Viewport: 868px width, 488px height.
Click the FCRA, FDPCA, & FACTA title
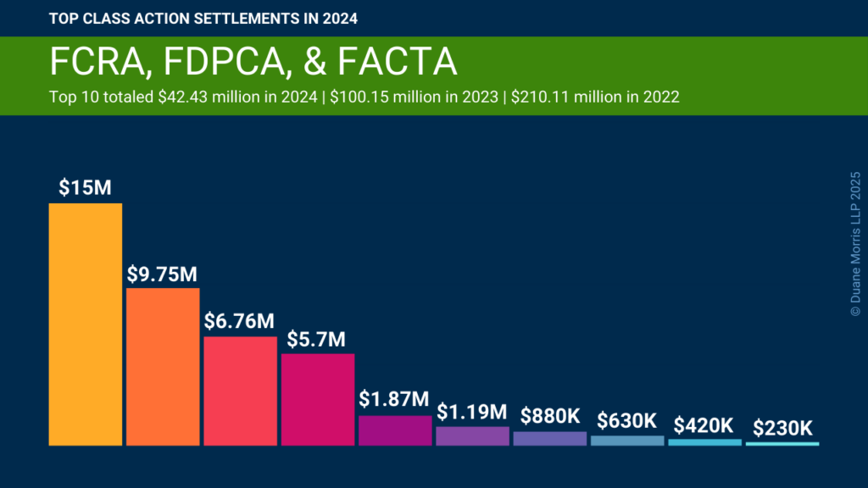[253, 61]
